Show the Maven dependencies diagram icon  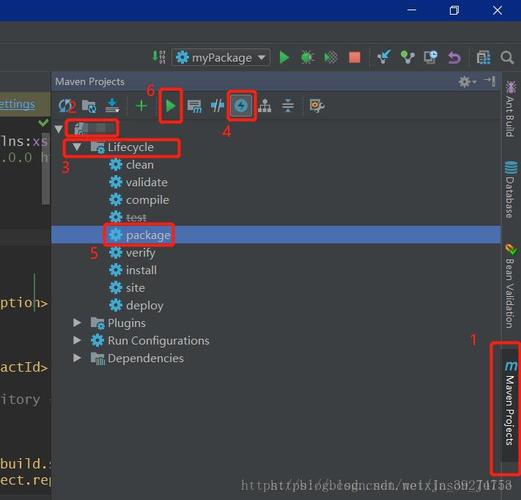(x=265, y=106)
